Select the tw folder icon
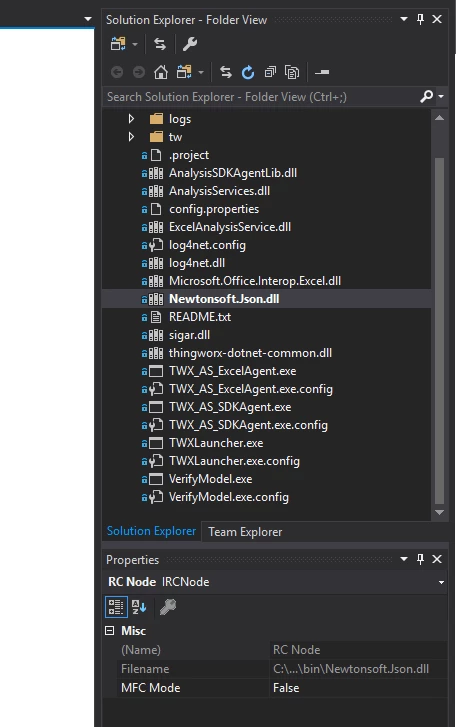The width and height of the screenshot is (456, 727). [157, 137]
